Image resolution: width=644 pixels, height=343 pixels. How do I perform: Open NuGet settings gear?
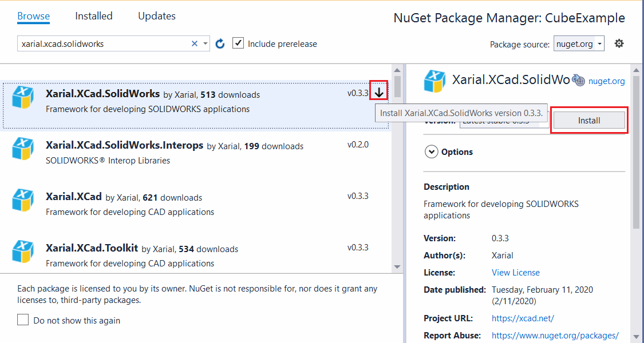tap(619, 43)
